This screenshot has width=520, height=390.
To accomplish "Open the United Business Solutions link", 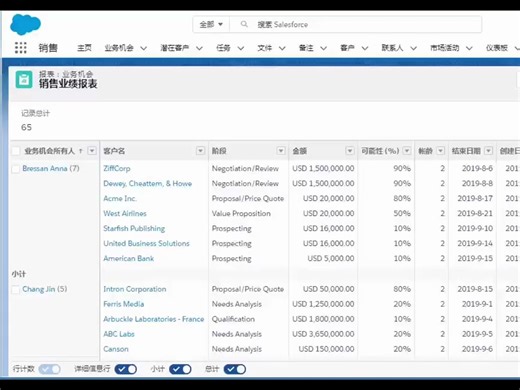I will [146, 243].
